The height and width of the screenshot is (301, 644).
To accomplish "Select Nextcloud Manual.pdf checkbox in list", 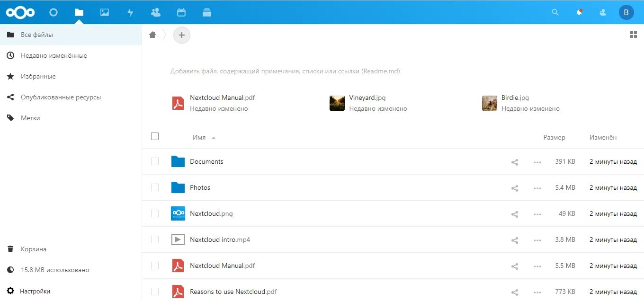I will pos(155,266).
